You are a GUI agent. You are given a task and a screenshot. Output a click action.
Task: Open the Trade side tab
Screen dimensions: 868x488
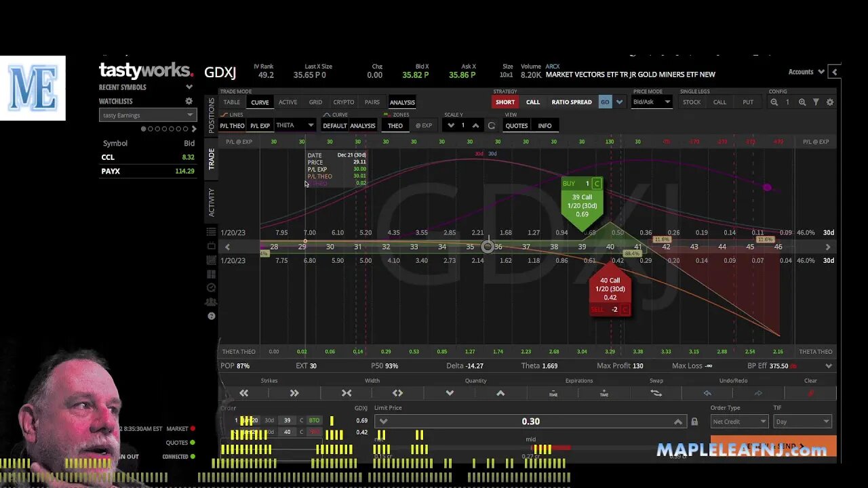pyautogui.click(x=212, y=159)
